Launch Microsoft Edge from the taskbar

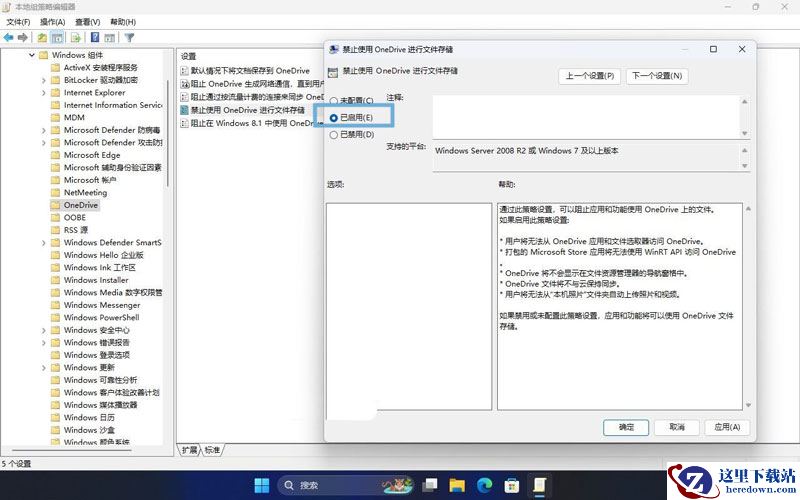point(484,485)
